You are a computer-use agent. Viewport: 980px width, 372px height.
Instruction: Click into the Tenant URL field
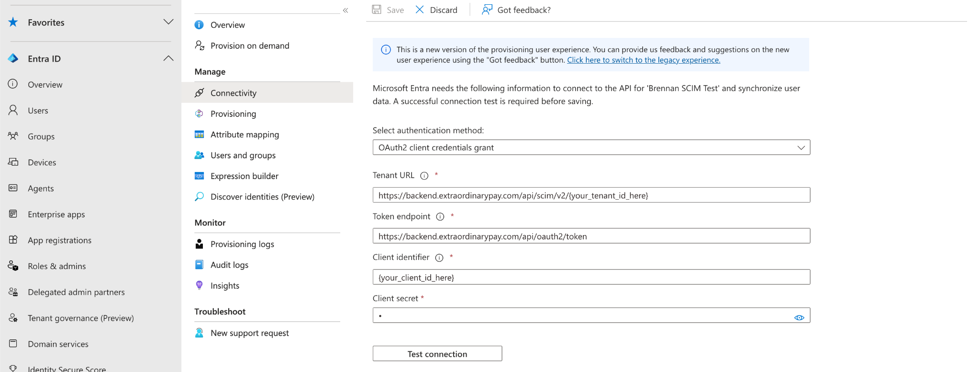click(x=591, y=195)
